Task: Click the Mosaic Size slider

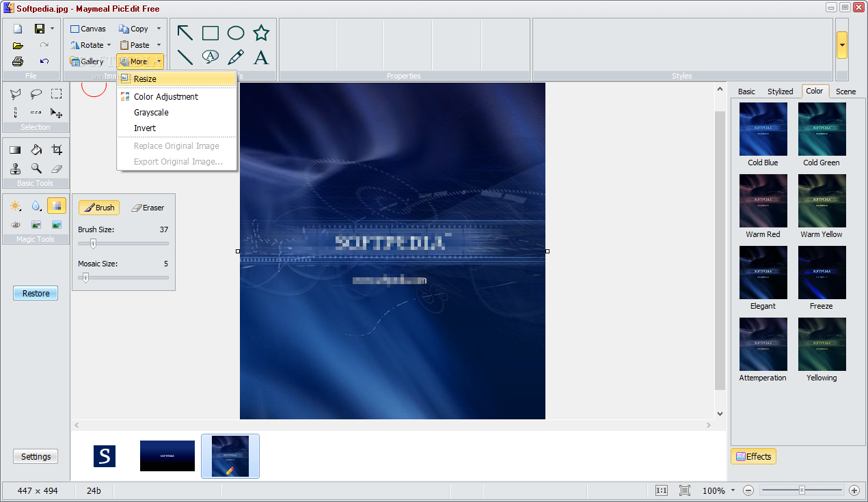Action: pos(123,277)
